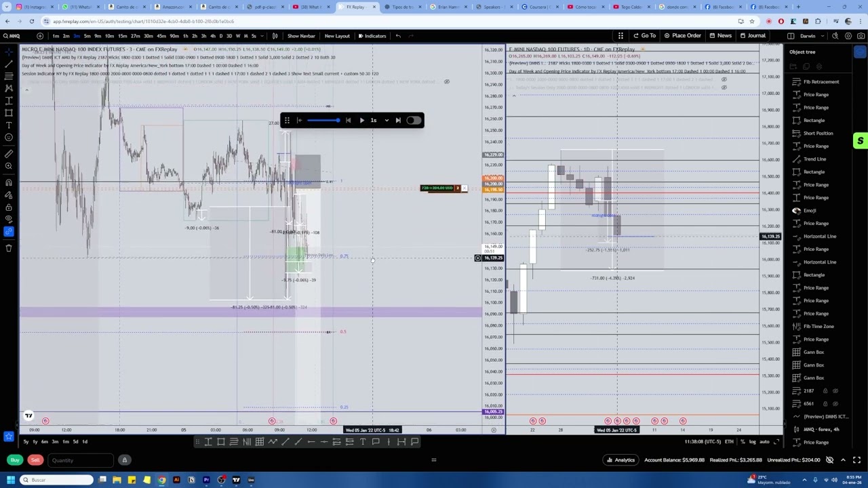
Task: Grab the top menu grip dots icon
Action: [x=620, y=36]
